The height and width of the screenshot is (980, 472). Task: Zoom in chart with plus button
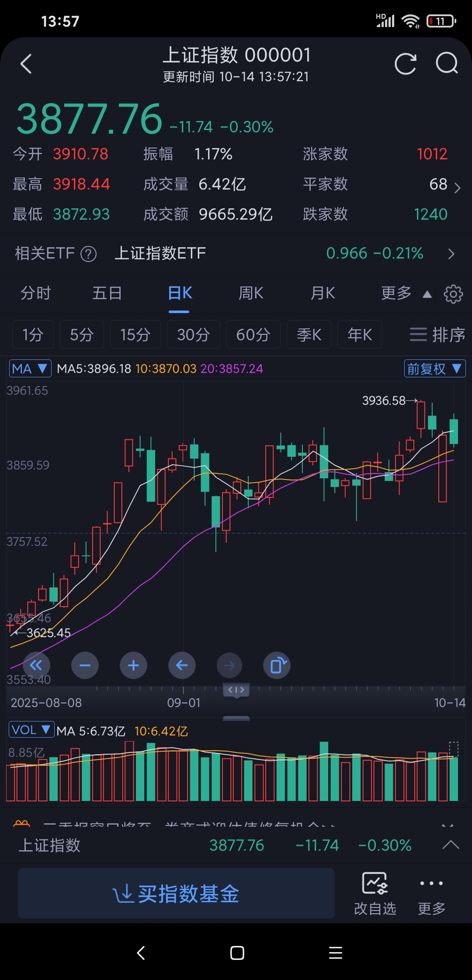(133, 666)
